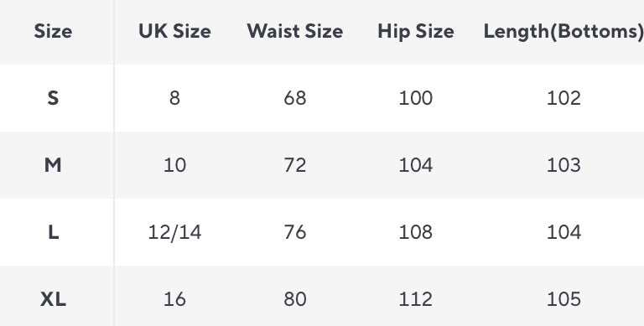Screen dimensions: 644x326
Task: Click waist size 68 cell
Action: [x=295, y=98]
